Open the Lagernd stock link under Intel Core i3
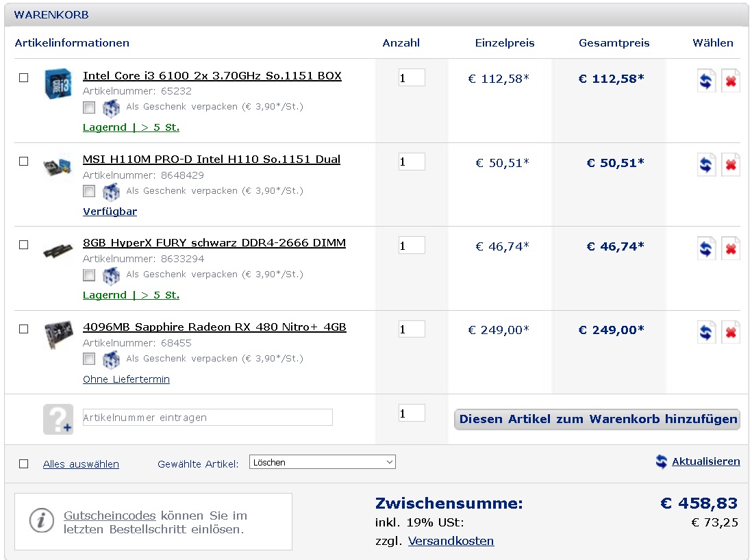The height and width of the screenshot is (560, 752). pos(131,127)
